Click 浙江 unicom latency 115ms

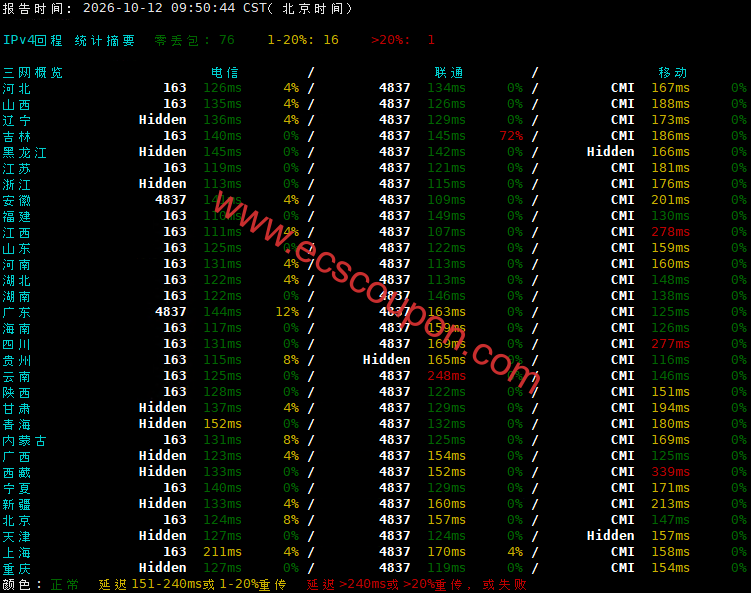(x=446, y=184)
